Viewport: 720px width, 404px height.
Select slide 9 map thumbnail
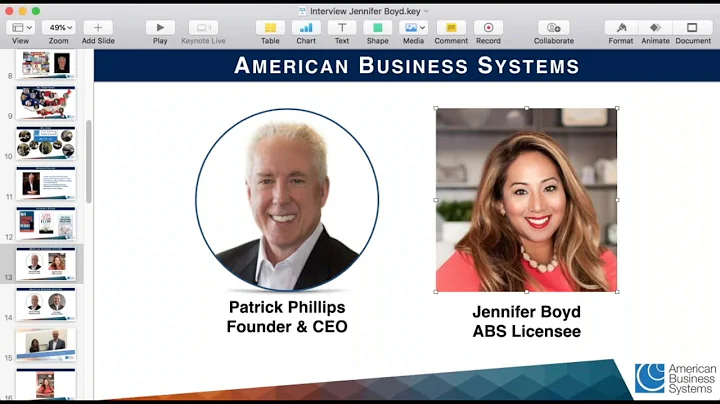[x=46, y=102]
